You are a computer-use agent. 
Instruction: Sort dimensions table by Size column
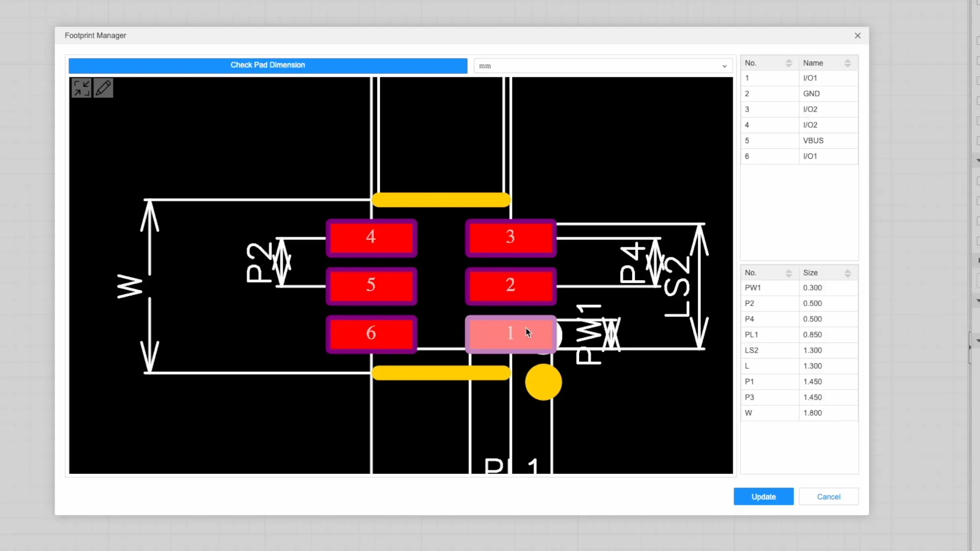[x=848, y=273]
